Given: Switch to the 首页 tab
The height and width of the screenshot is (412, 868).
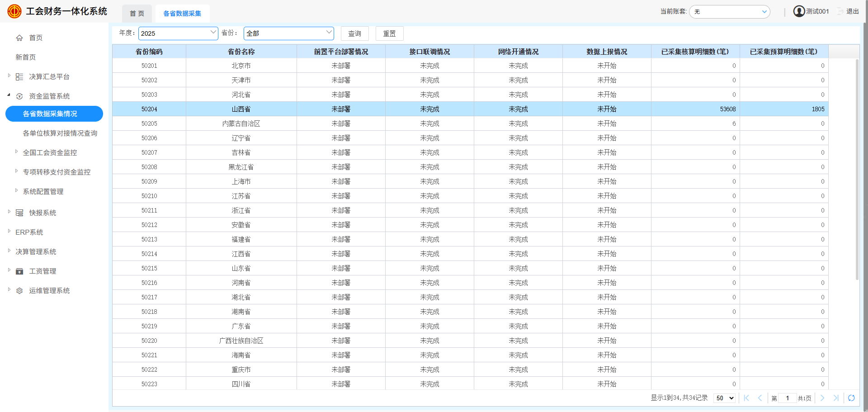Looking at the screenshot, I should tap(137, 14).
